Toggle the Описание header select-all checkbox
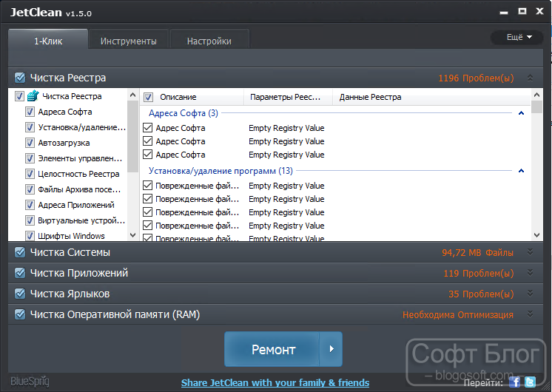 pos(148,97)
